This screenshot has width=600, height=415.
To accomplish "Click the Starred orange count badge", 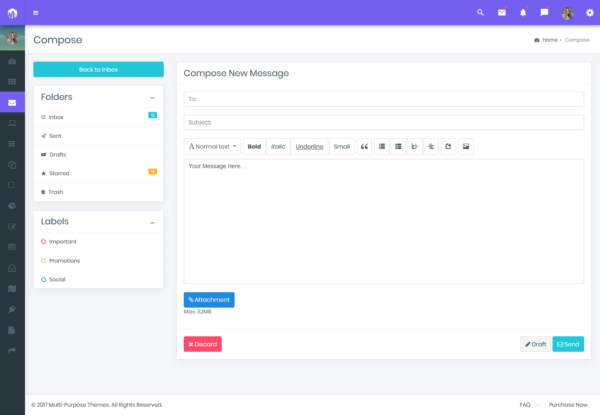I will pyautogui.click(x=152, y=171).
